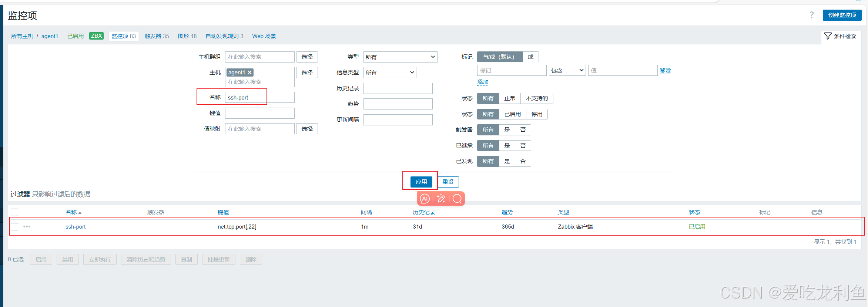Click 选择 next to 主机群组
The width and height of the screenshot is (868, 307).
click(307, 57)
